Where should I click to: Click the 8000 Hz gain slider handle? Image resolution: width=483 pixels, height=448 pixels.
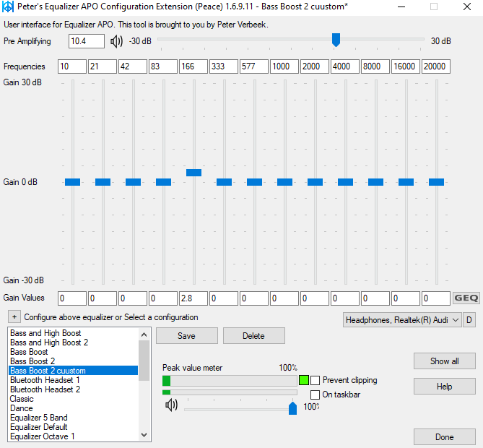click(x=375, y=182)
